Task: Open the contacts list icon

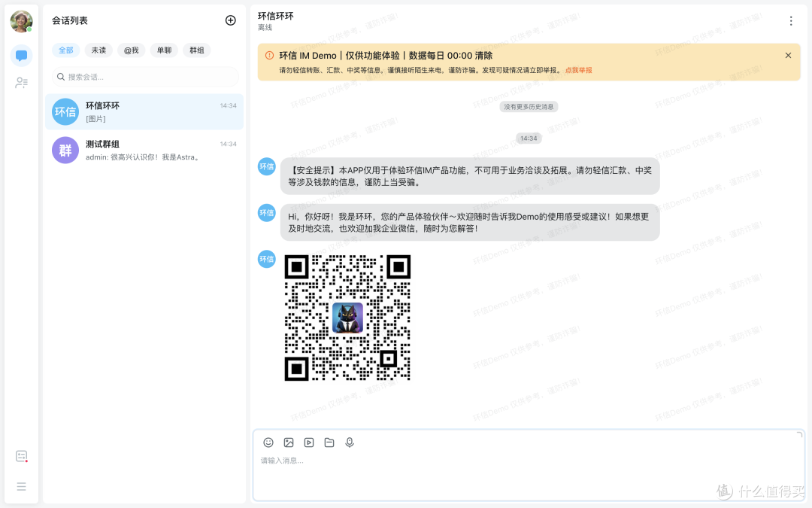Action: click(x=21, y=83)
